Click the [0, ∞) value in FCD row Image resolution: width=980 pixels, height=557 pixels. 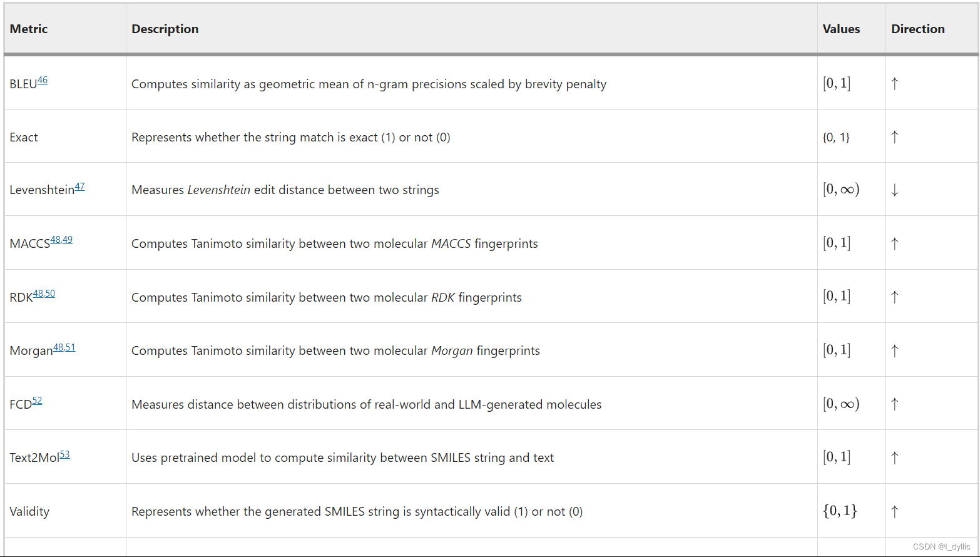click(841, 404)
